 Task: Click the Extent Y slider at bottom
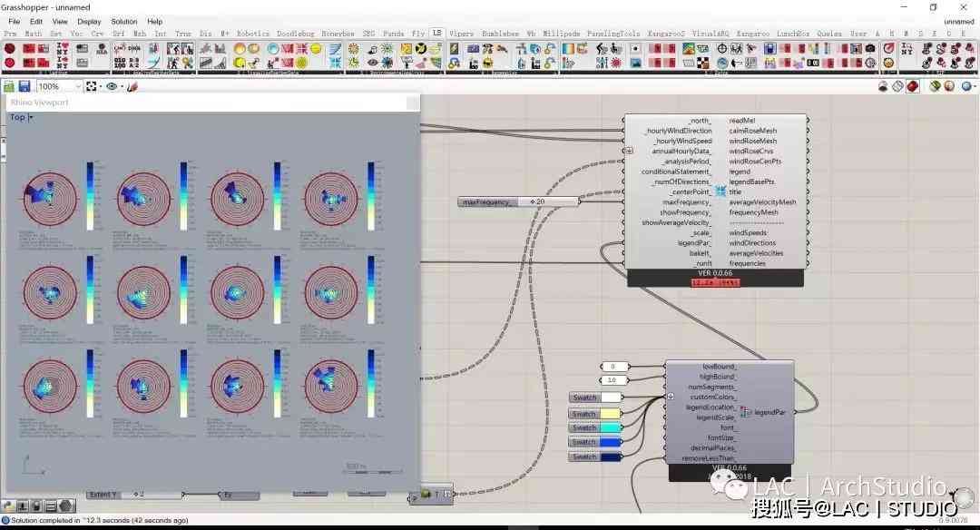pos(133,495)
